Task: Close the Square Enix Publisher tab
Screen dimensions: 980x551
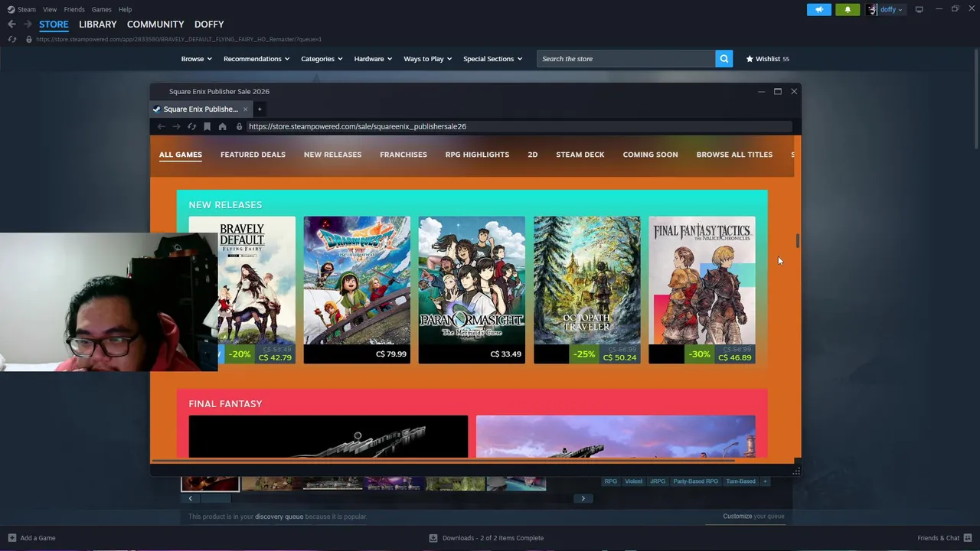Action: (x=245, y=109)
